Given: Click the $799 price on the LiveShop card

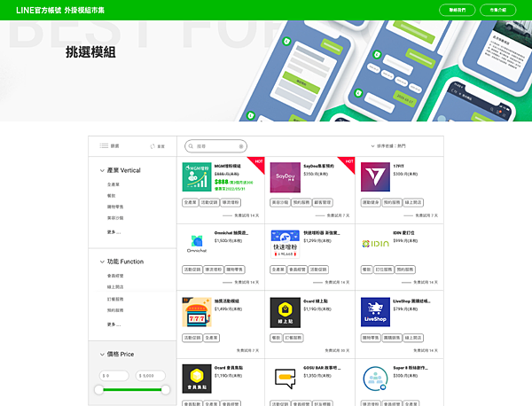Looking at the screenshot, I should (x=405, y=309).
